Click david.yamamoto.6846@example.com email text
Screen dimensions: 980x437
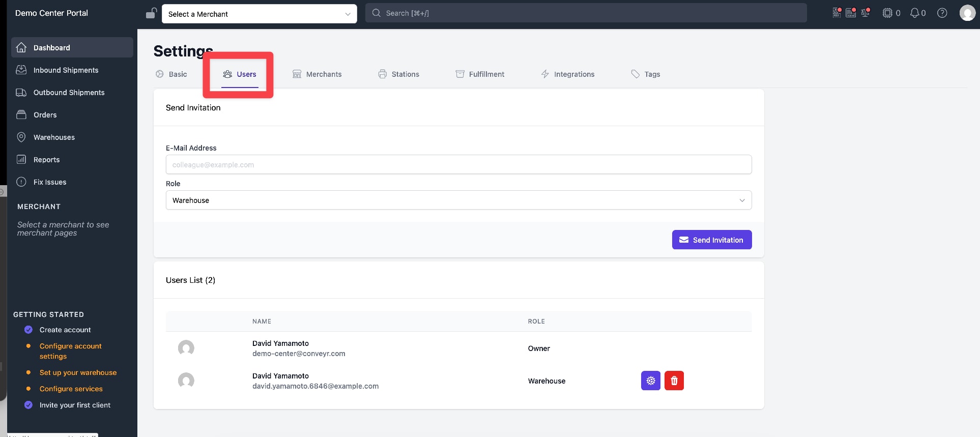click(x=315, y=386)
